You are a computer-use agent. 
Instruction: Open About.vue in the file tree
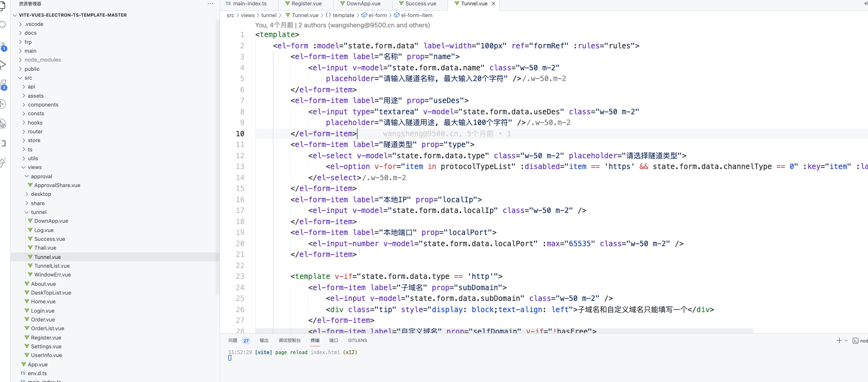coord(115,284)
